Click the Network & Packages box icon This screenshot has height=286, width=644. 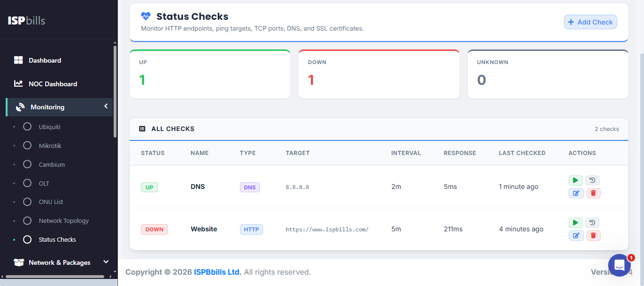(18, 262)
